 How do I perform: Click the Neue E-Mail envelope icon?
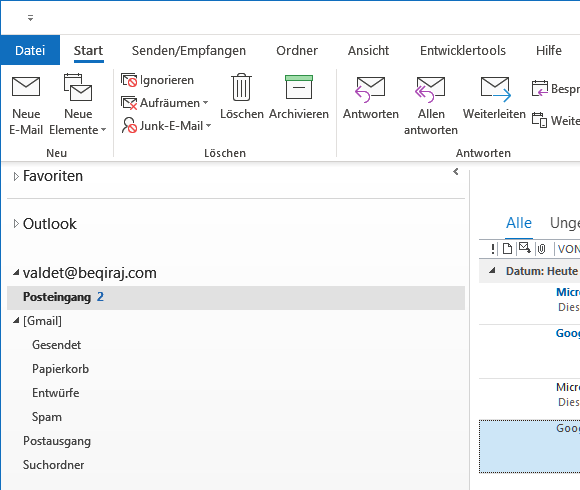click(26, 87)
